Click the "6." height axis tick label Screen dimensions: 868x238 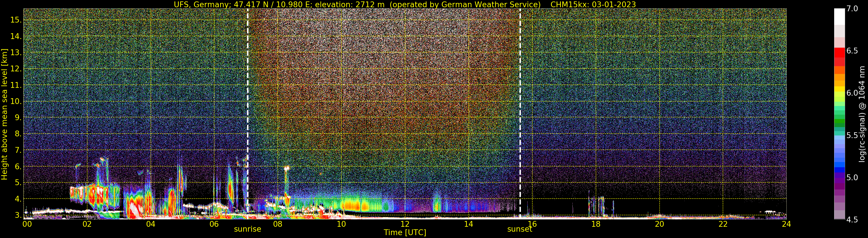(x=18, y=166)
